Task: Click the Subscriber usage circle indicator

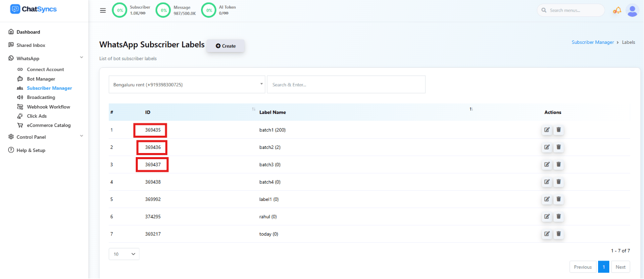Action: click(119, 10)
